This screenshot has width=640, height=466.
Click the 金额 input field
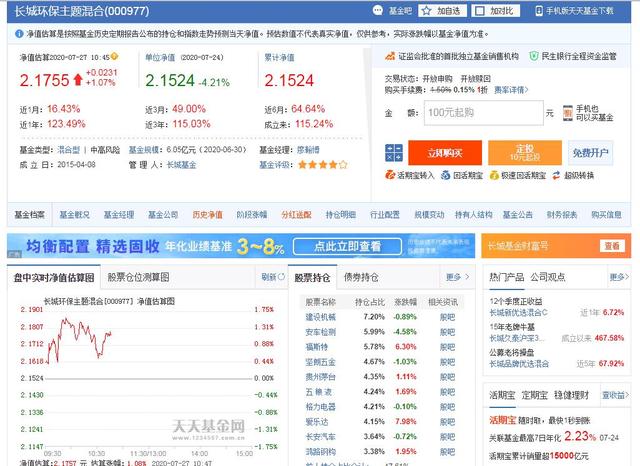point(484,113)
